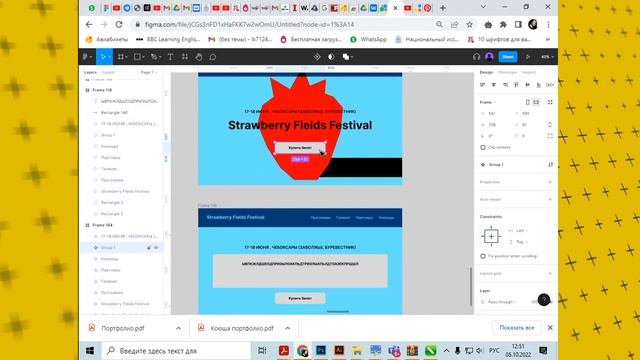This screenshot has height=360, width=640.
Task: Open downloaded Портфолио.pdf file
Action: point(122,328)
